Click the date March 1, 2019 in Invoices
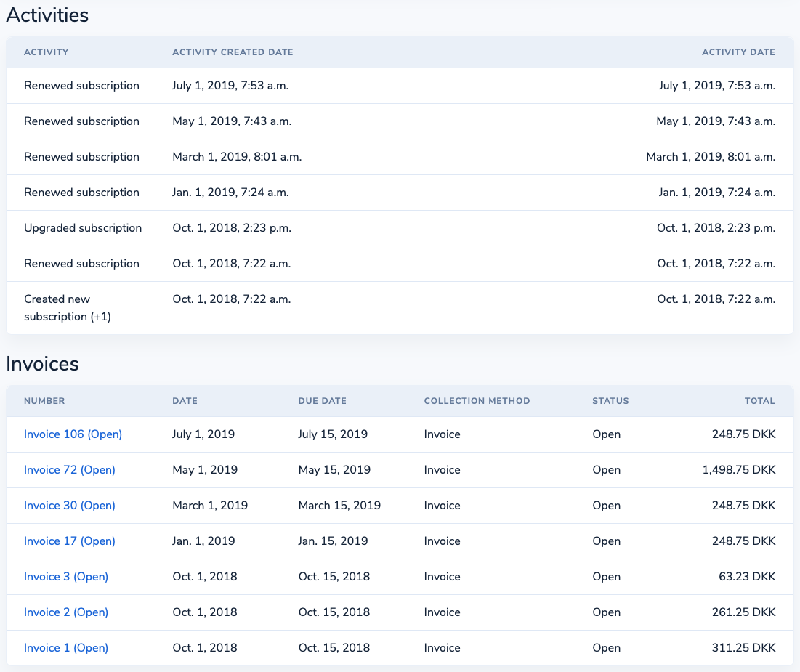The image size is (800, 672). tap(210, 506)
